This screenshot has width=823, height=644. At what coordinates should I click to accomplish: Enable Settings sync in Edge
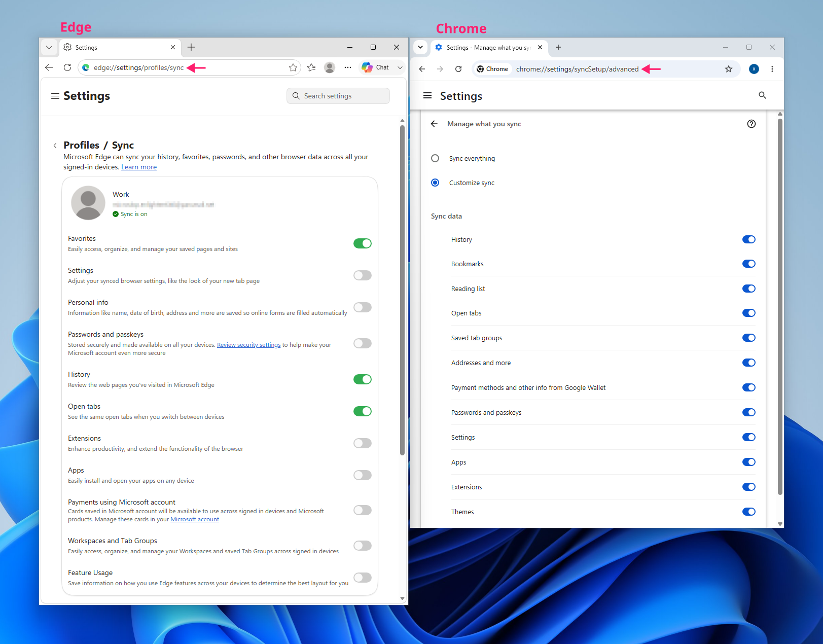tap(363, 275)
